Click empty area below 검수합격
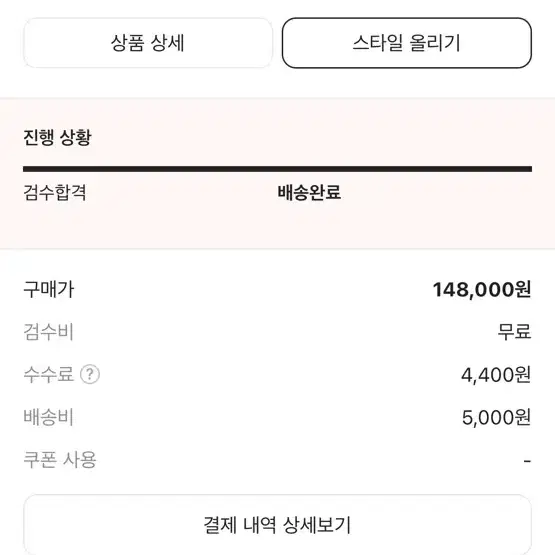Viewport: 555px width, 555px height. coord(55,225)
